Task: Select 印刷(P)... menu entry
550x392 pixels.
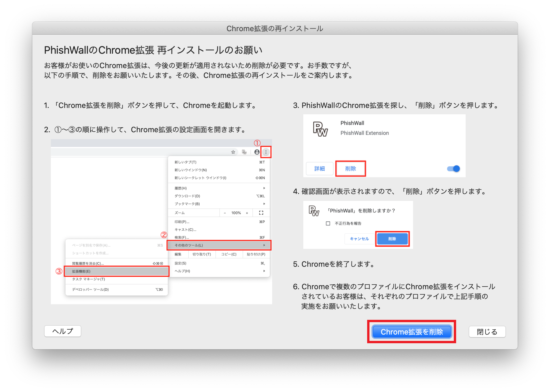Action: coord(219,222)
